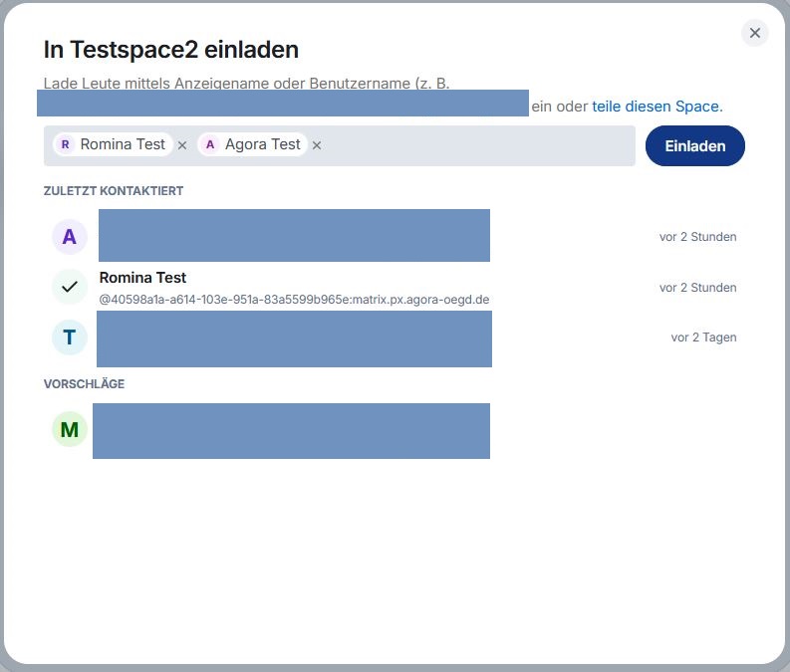Select the suggested contact with green M avatar
The width and height of the screenshot is (790, 672).
pos(70,430)
